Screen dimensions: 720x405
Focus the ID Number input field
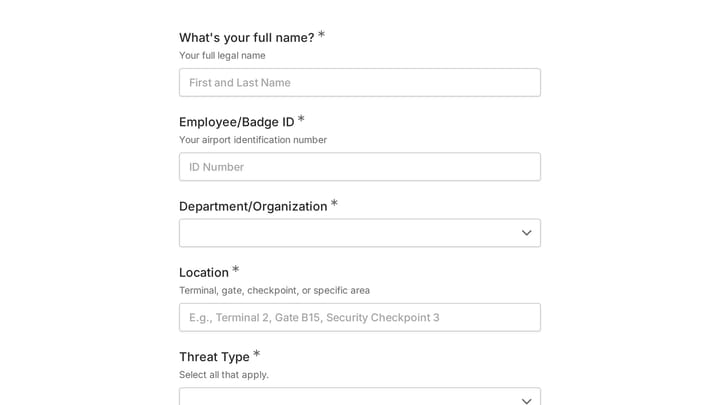click(360, 167)
